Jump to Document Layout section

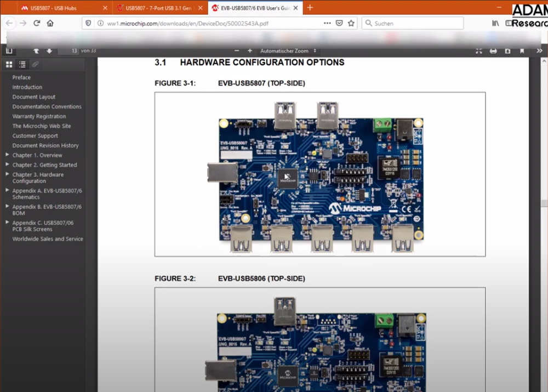pos(34,97)
